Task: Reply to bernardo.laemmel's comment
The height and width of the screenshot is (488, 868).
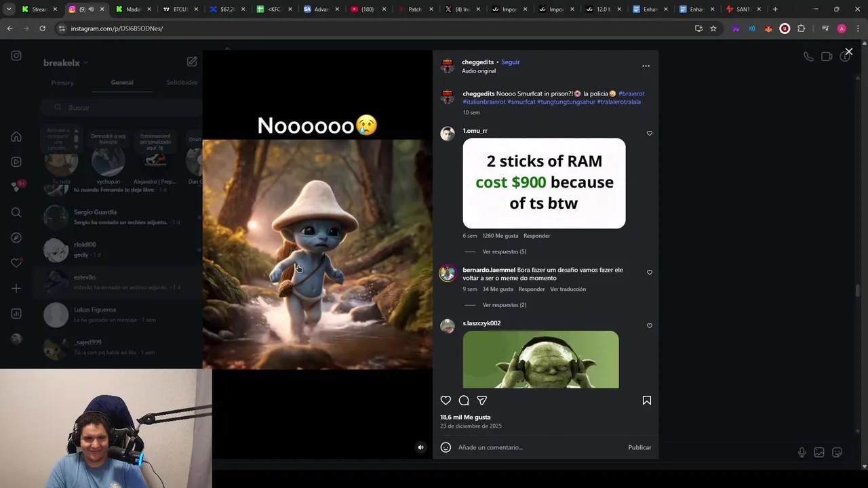Action: [532, 289]
